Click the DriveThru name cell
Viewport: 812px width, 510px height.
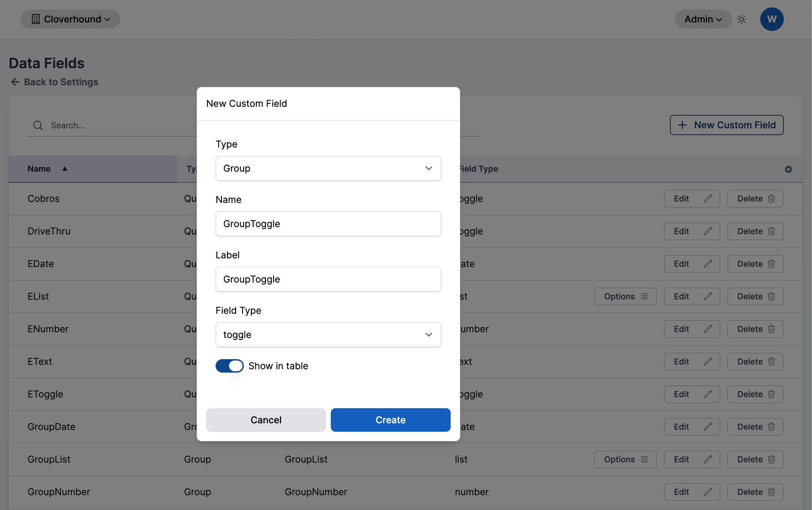pyautogui.click(x=49, y=231)
